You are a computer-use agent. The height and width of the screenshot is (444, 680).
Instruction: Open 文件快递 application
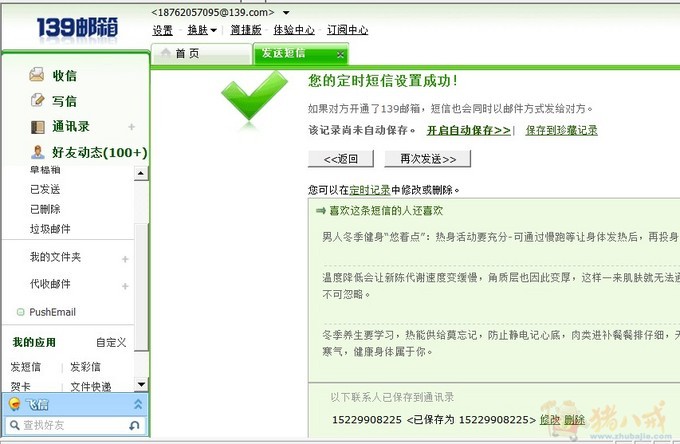pyautogui.click(x=91, y=386)
